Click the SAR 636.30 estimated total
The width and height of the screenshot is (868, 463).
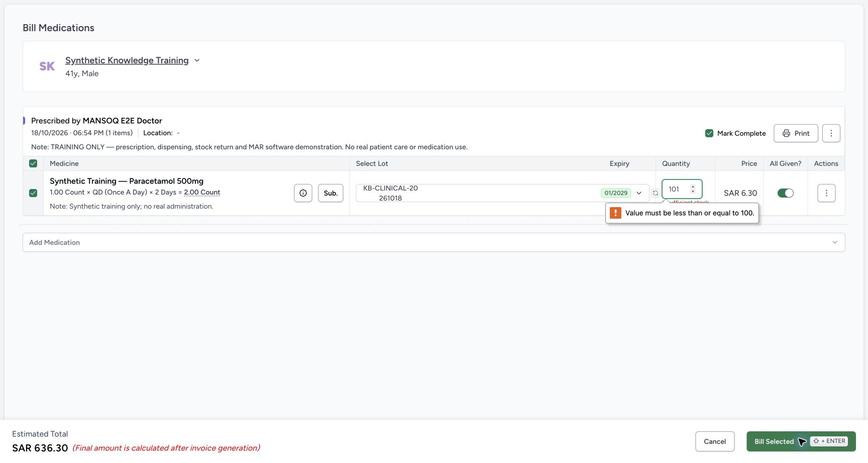pos(40,448)
